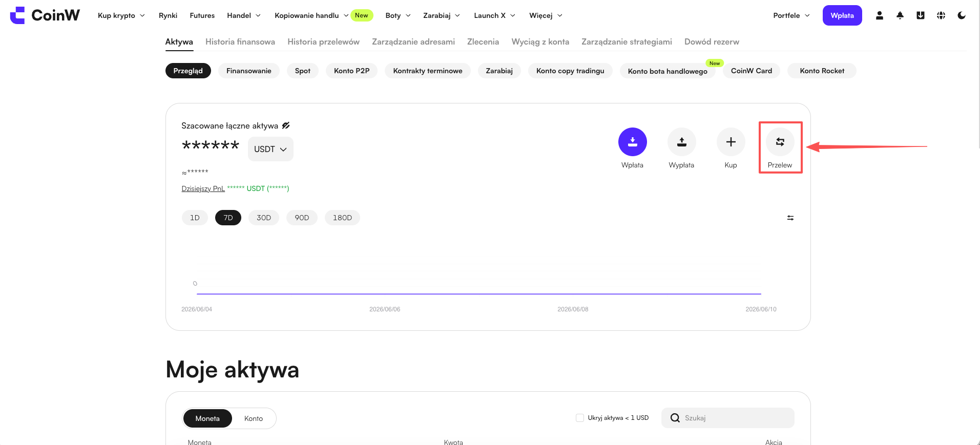Viewport: 980px width, 445px height.
Task: Expand the Handel menu
Action: click(244, 15)
